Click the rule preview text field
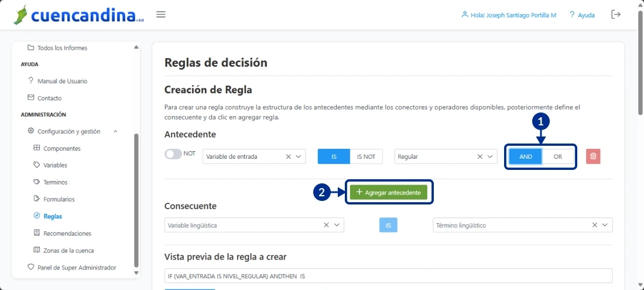644x290 pixels. 388,275
